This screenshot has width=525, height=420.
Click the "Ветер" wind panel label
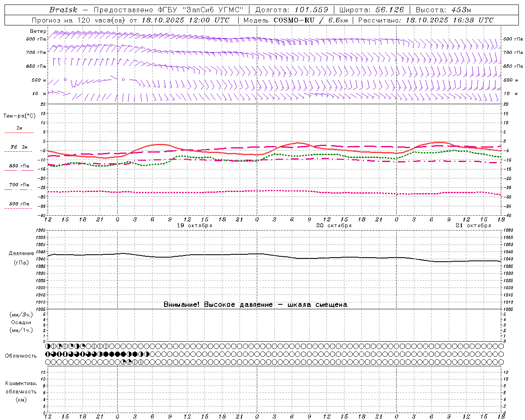click(38, 31)
